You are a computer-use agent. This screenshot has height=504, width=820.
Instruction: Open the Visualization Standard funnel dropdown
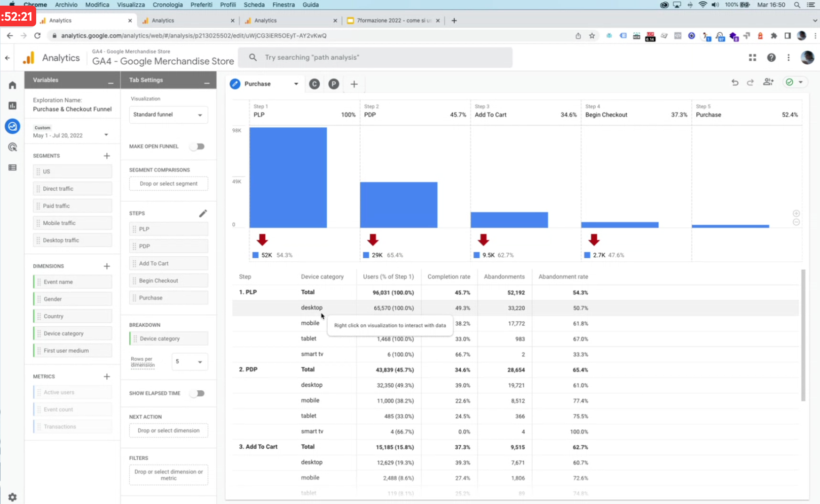click(168, 115)
